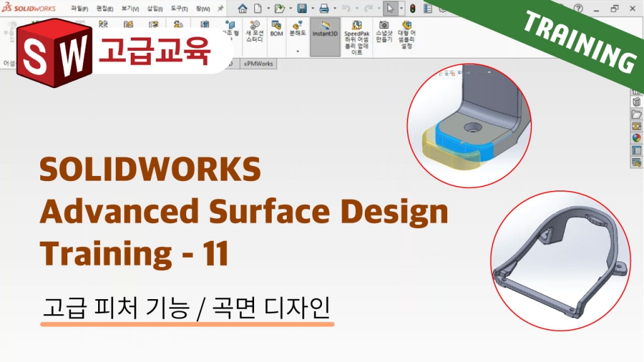644x362 pixels.
Task: Click the 분해도 exploded view tool
Action: 297,29
